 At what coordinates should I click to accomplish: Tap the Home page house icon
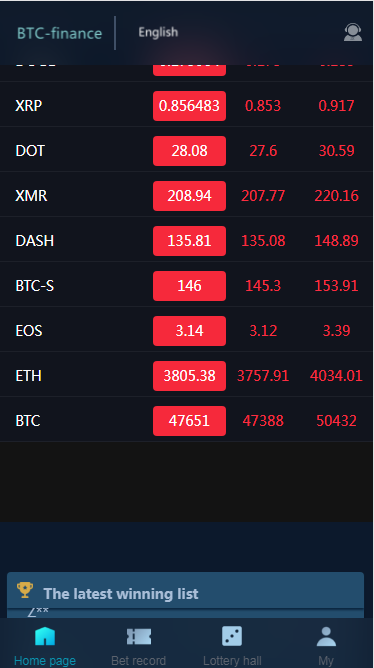[45, 636]
